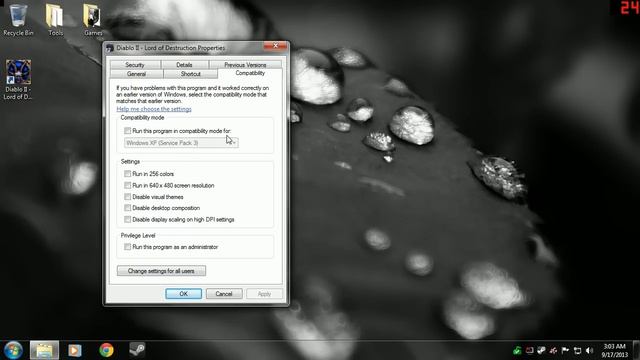Click Change settings for all users
Image resolution: width=640 pixels, height=360 pixels.
point(161,271)
